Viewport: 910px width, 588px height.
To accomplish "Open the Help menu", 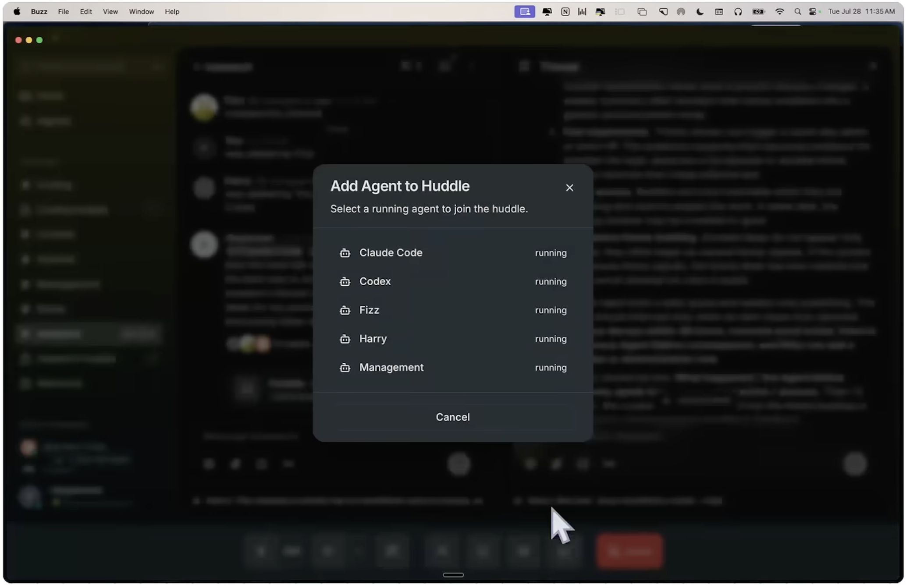I will [172, 12].
